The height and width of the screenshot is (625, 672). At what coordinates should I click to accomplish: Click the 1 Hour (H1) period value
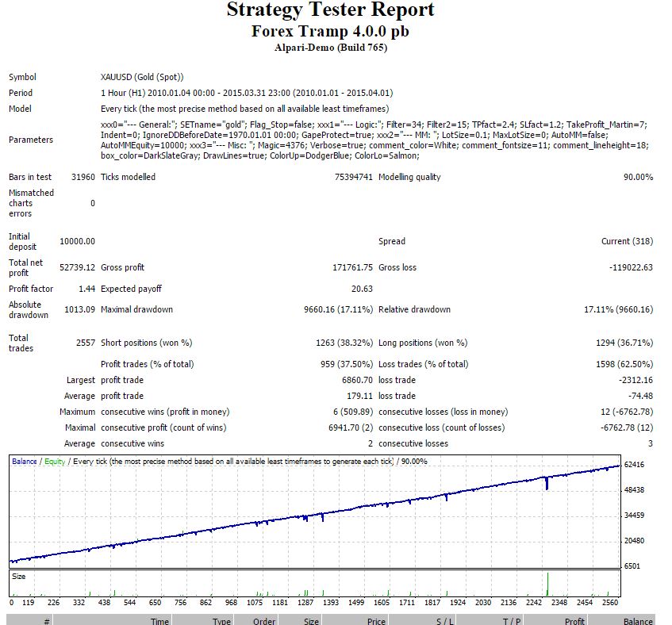pyautogui.click(x=247, y=93)
